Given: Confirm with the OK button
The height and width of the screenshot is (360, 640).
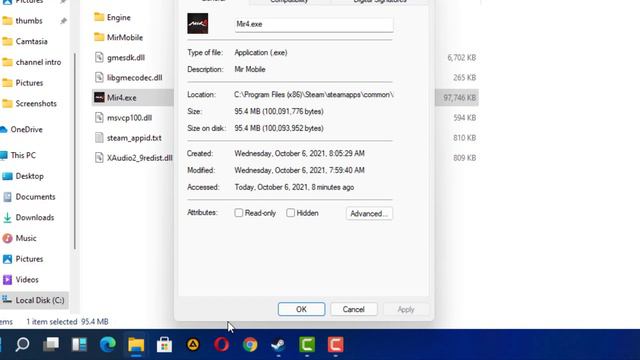Looking at the screenshot, I should coord(301,309).
